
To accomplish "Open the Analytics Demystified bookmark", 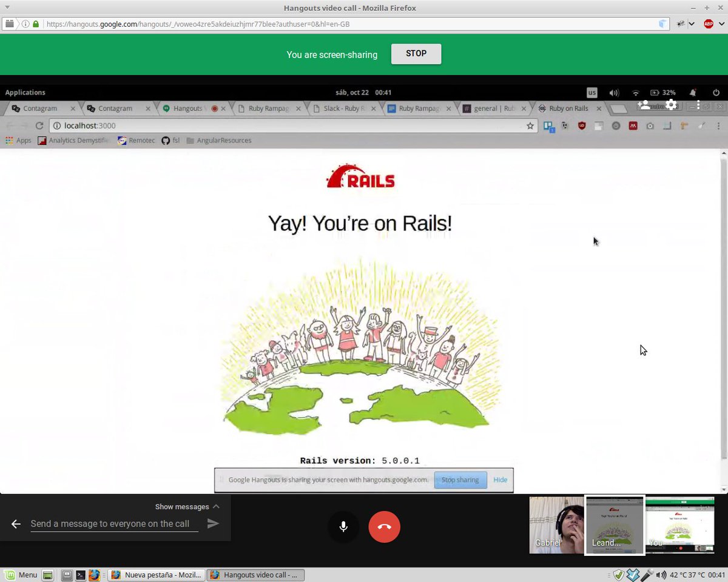I will [74, 140].
